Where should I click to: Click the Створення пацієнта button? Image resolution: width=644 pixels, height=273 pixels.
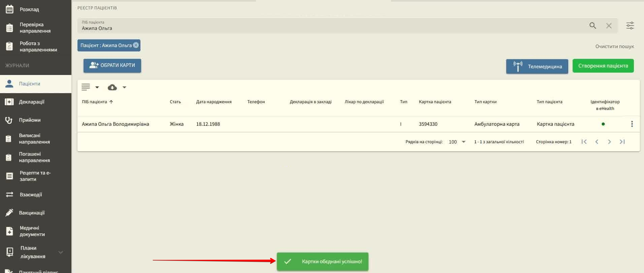click(603, 66)
